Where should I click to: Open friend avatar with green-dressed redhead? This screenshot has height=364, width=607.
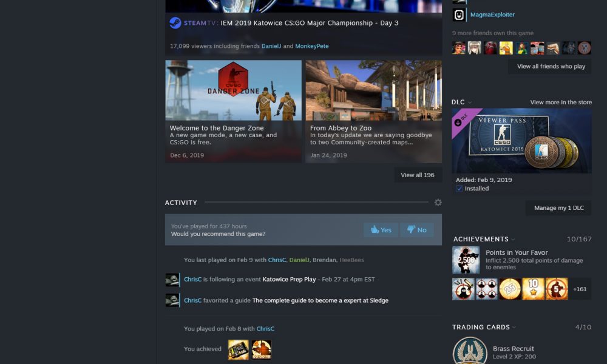click(521, 48)
